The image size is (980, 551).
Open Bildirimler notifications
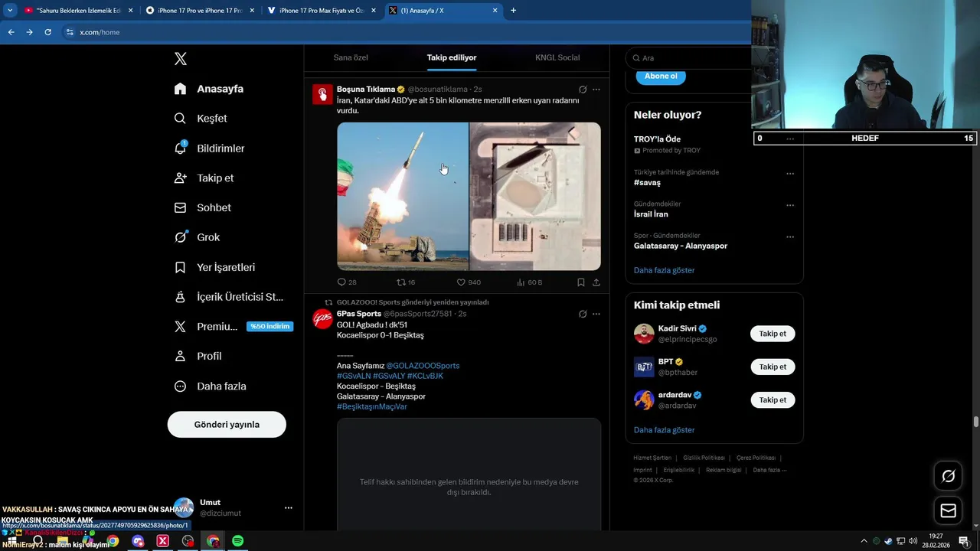point(209,148)
